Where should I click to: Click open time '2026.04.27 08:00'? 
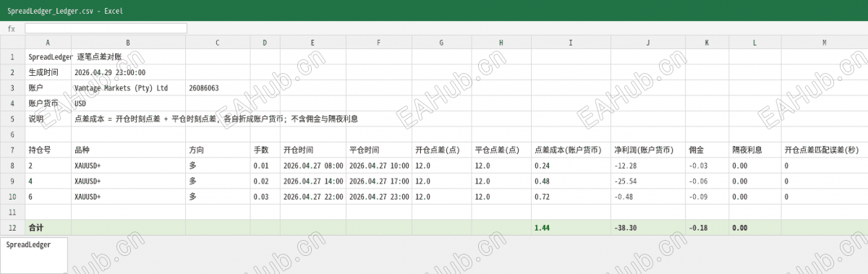click(312, 166)
